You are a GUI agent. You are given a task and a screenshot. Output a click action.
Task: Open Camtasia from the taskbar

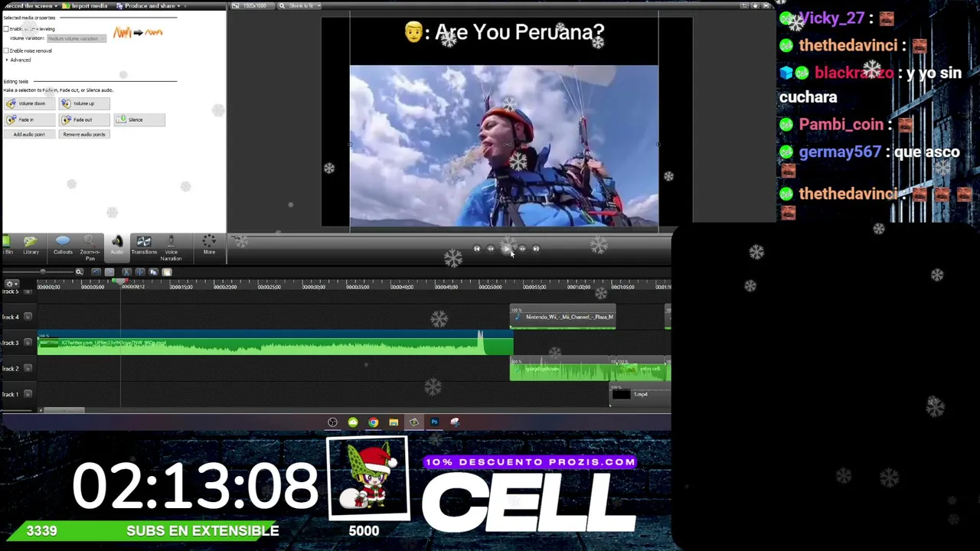click(x=413, y=422)
